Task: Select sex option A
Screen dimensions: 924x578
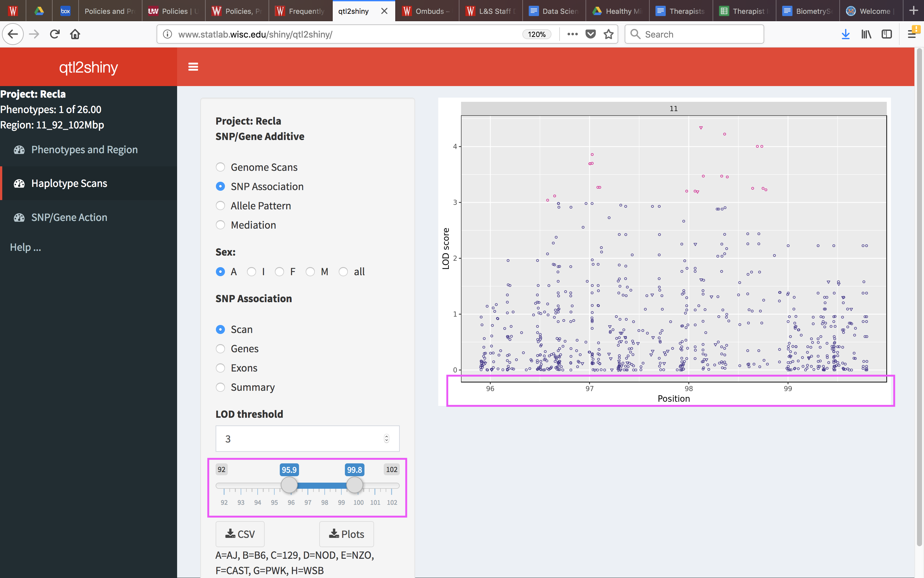Action: (220, 271)
